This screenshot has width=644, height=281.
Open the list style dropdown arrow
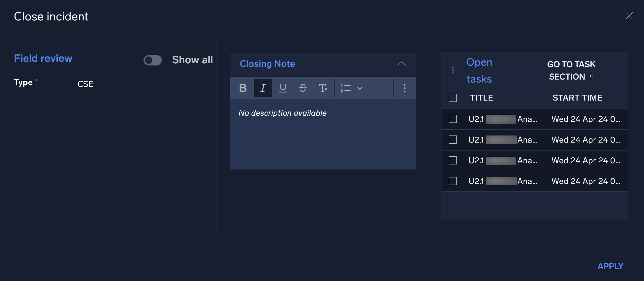click(360, 88)
